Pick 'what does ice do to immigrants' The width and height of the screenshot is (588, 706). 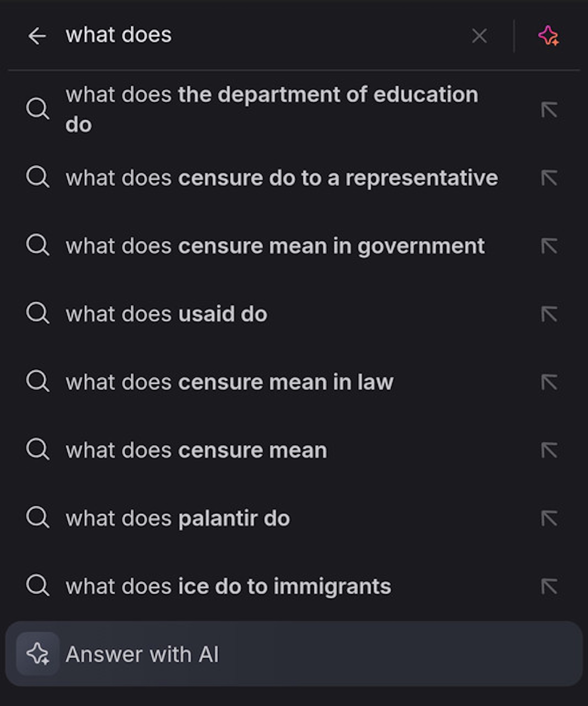228,586
